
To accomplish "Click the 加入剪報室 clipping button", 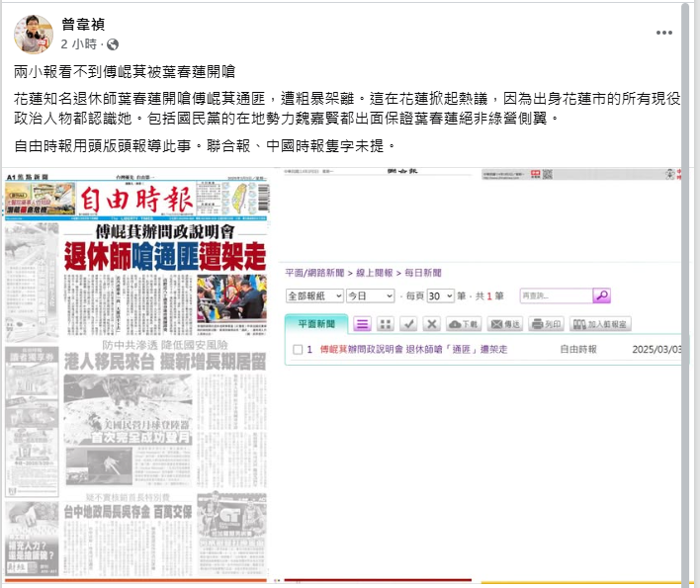I will (x=600, y=324).
